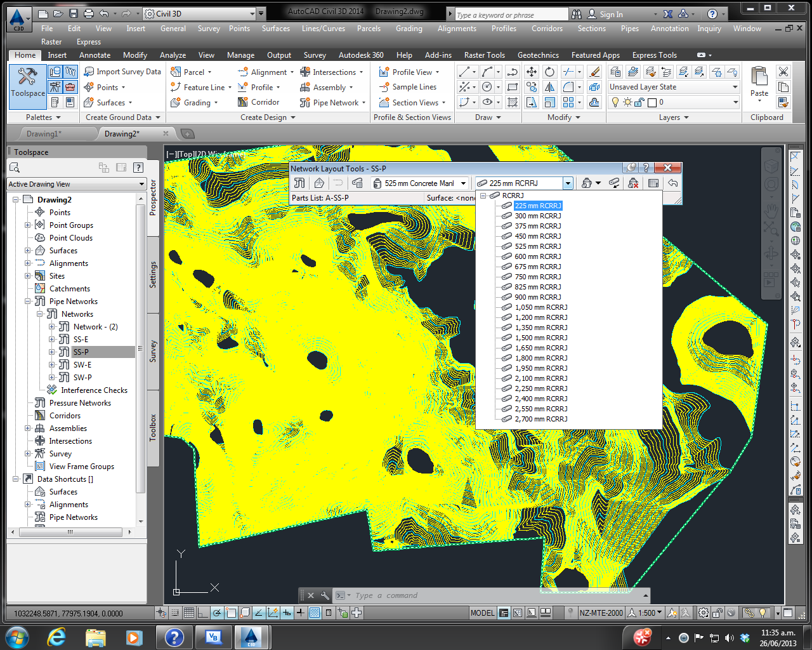The image size is (812, 650).
Task: Select the Rotate tool in Modify panel
Action: [x=550, y=72]
